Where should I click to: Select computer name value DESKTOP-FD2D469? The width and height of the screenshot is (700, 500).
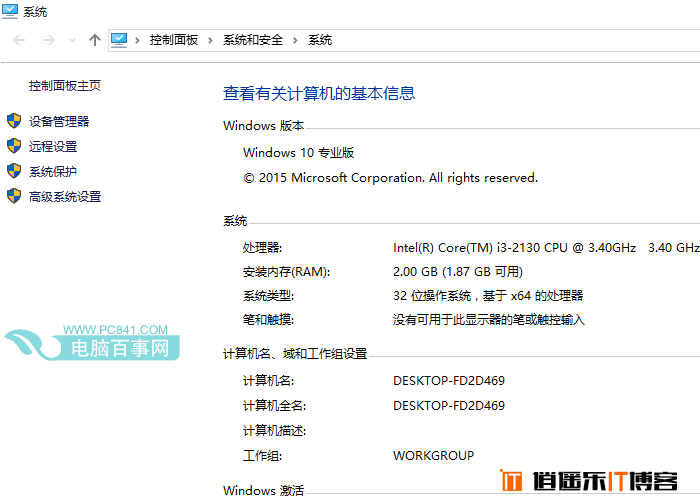click(449, 381)
